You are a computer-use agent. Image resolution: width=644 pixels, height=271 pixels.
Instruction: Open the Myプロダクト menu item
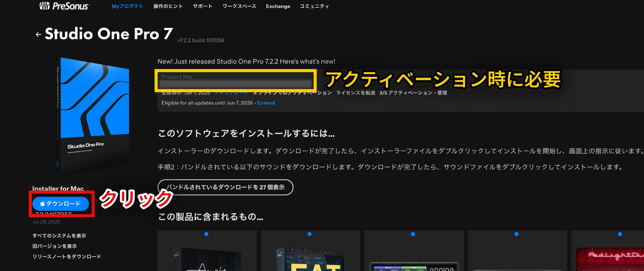pos(127,6)
